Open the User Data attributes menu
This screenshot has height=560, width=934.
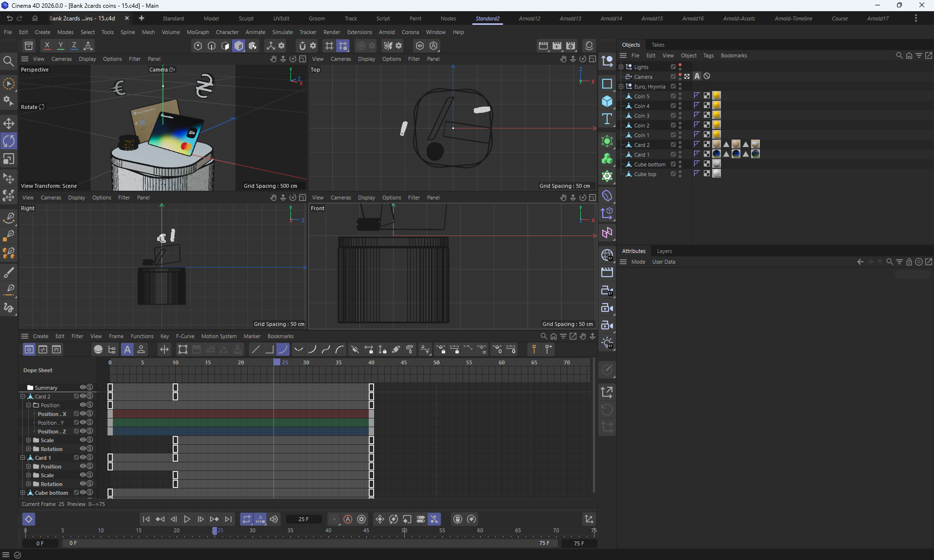tap(664, 262)
